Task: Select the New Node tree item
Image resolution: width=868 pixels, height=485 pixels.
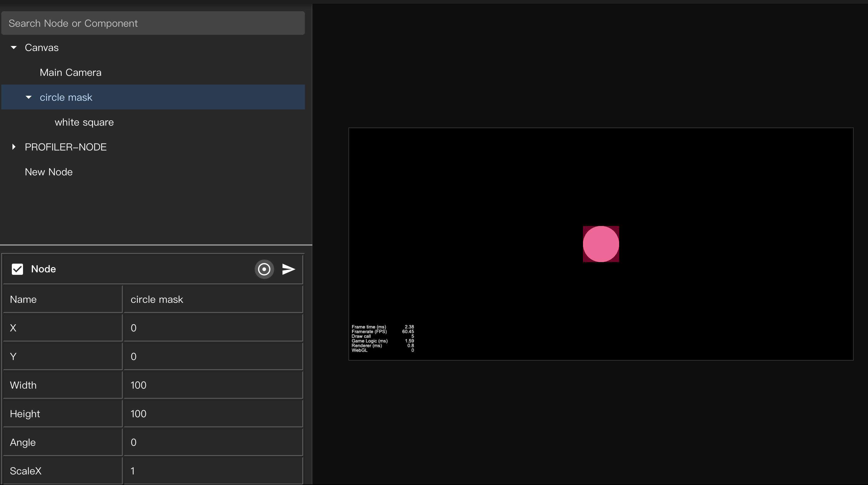Action: tap(49, 172)
